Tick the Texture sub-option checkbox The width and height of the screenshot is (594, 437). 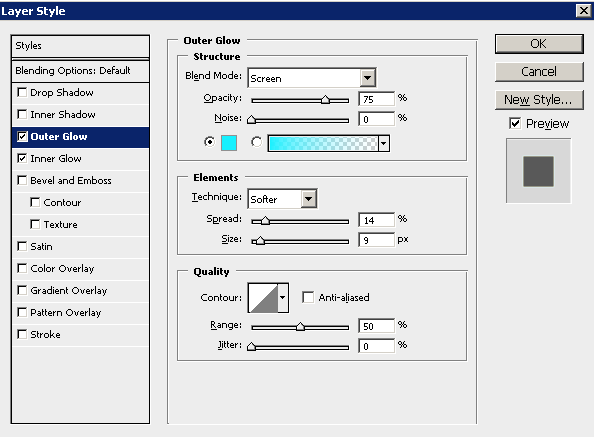pos(35,224)
